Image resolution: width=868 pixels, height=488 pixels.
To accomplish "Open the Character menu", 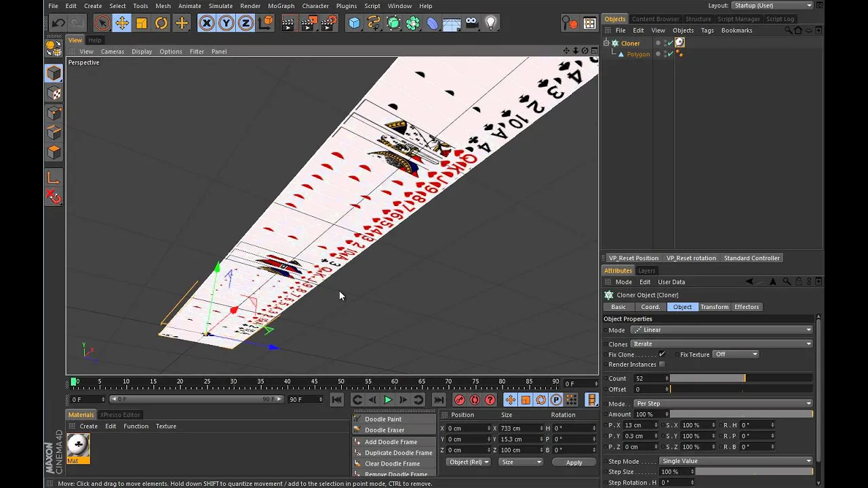I will tap(315, 5).
